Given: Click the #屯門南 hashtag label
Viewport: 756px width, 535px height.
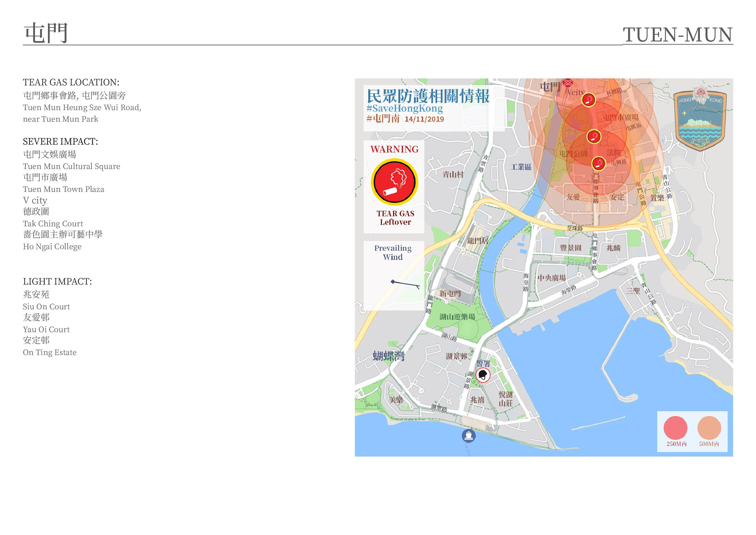Looking at the screenshot, I should coord(383,119).
